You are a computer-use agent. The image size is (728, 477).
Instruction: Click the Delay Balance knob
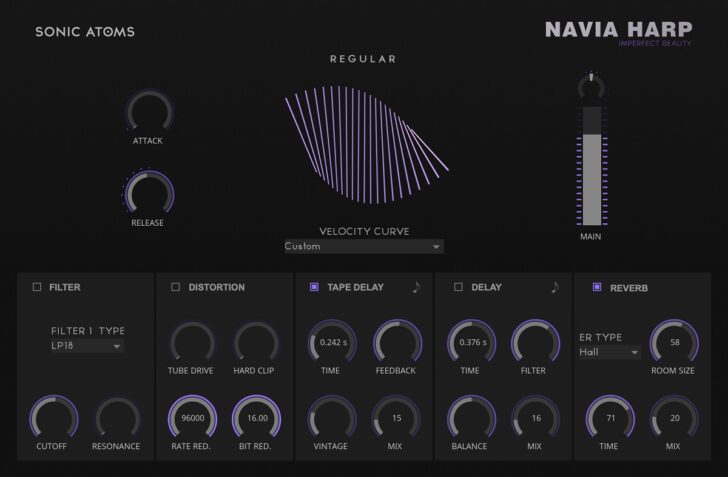click(472, 417)
